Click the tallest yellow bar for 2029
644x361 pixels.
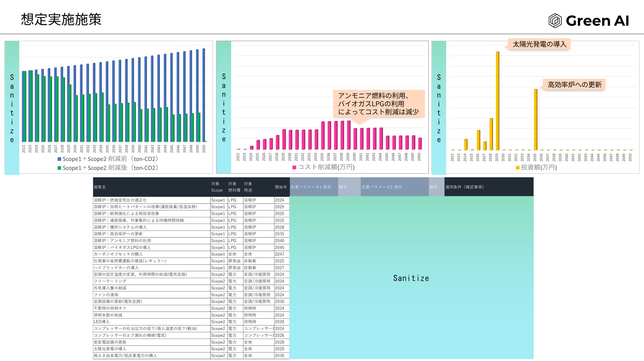(x=497, y=101)
